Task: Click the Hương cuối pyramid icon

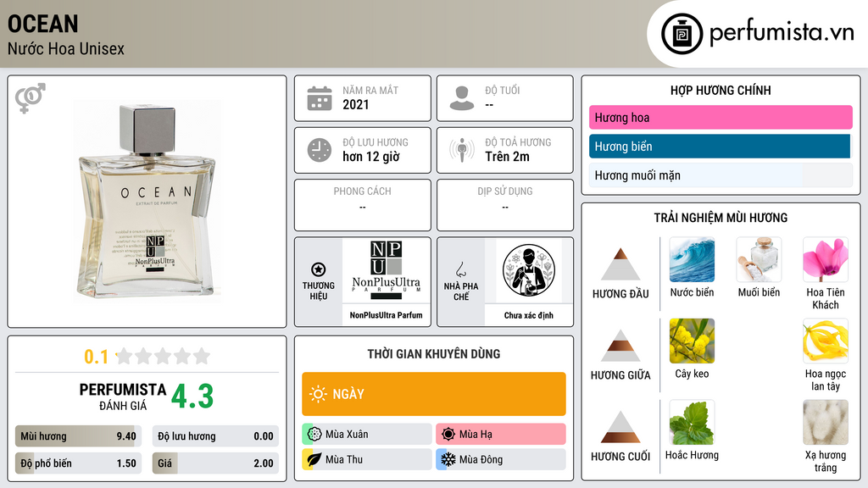Action: 620,427
